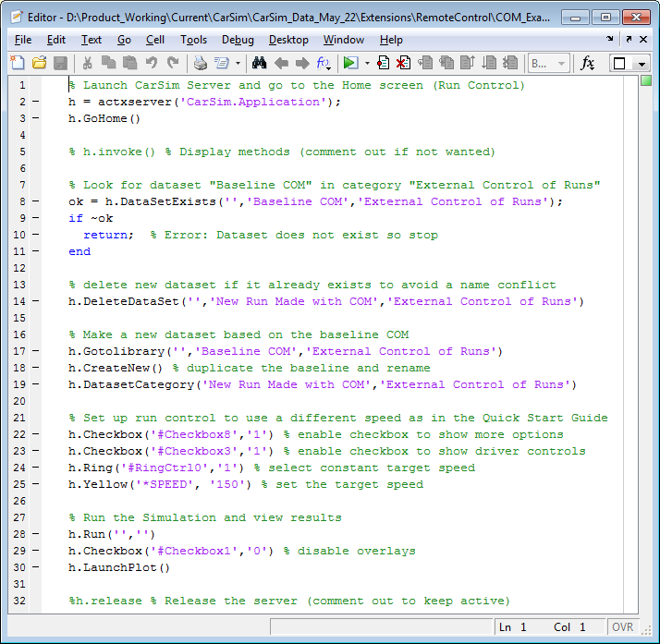Open the Text menu

click(x=92, y=40)
